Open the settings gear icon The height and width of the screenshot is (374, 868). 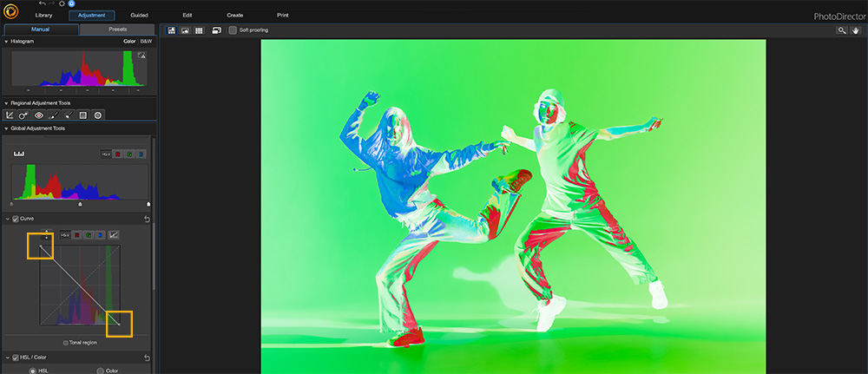pos(61,3)
